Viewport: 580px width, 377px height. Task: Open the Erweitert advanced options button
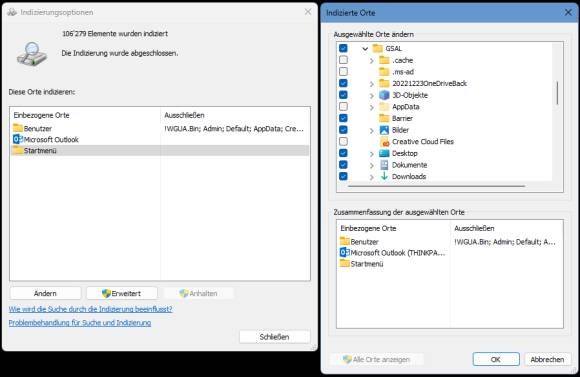[122, 293]
